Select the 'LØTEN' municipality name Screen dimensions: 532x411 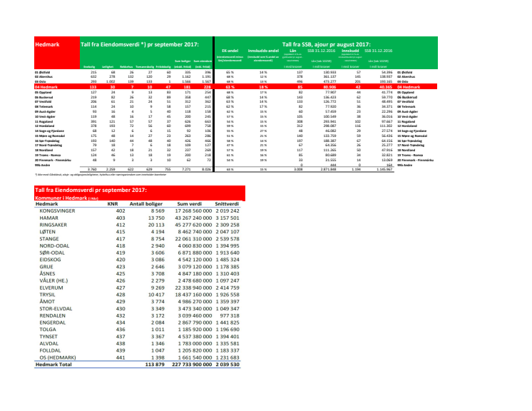pos(48,232)
